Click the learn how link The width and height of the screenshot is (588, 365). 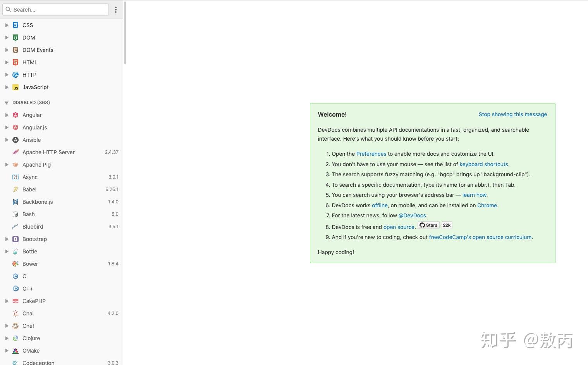(x=475, y=195)
